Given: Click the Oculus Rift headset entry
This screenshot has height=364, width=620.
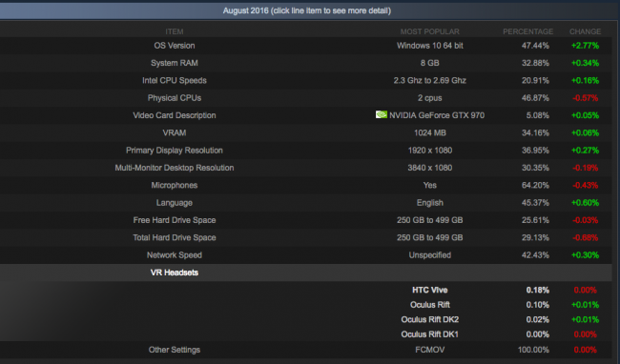Looking at the screenshot, I should tap(430, 305).
